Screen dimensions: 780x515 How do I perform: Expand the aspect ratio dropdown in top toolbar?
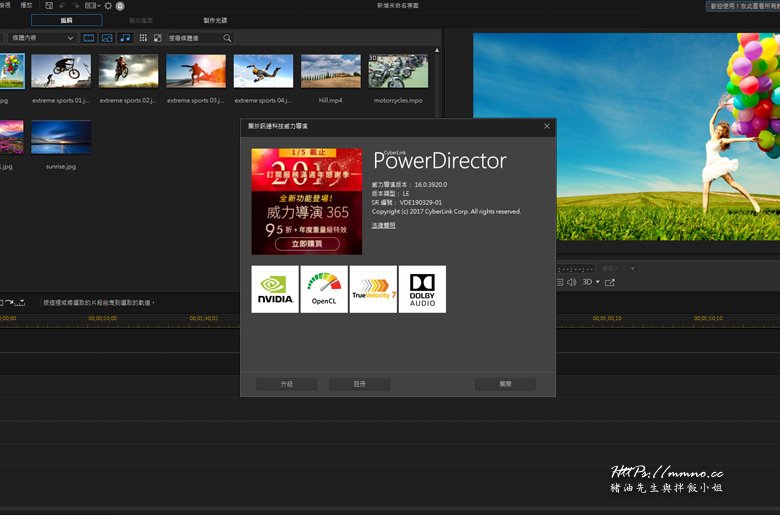[92, 6]
